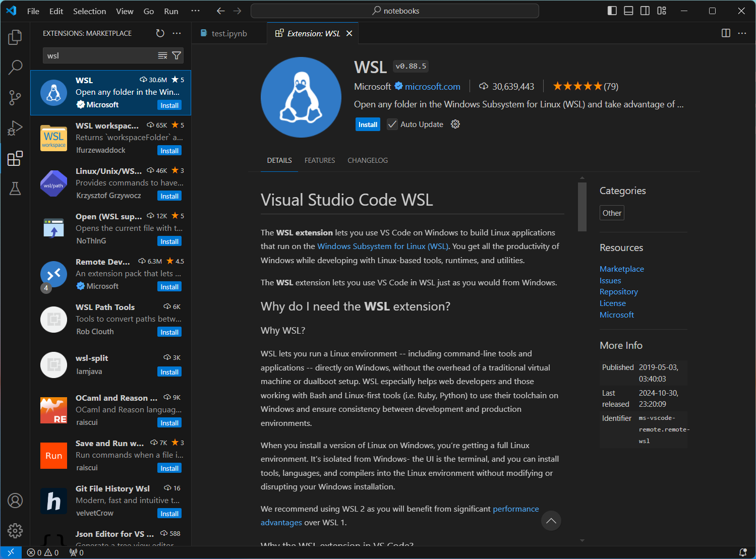Open the Edit menu
Viewport: 756px width, 559px height.
[56, 11]
